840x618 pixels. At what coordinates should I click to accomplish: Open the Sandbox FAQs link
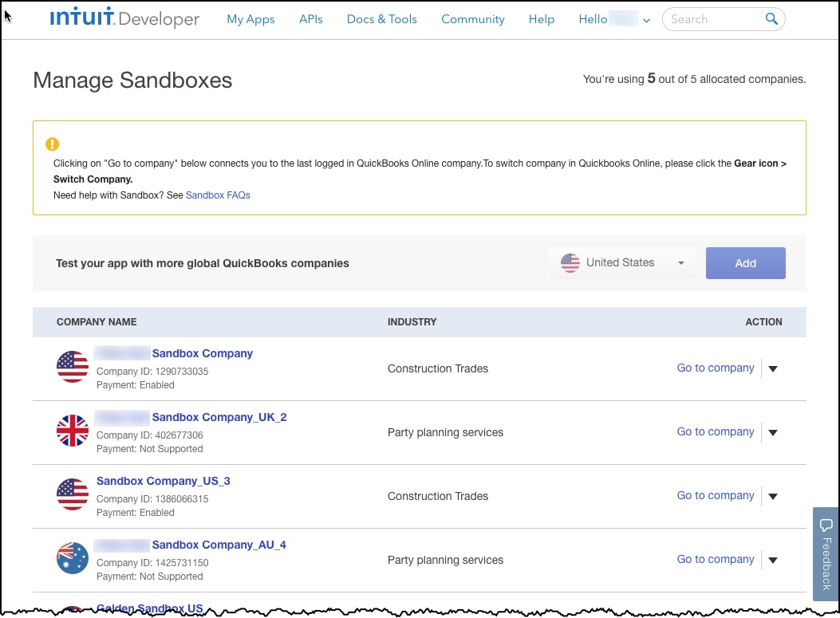tap(217, 195)
